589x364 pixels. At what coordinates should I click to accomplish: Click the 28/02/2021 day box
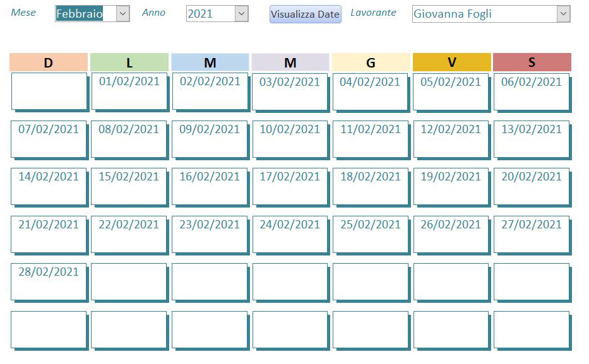(x=49, y=281)
